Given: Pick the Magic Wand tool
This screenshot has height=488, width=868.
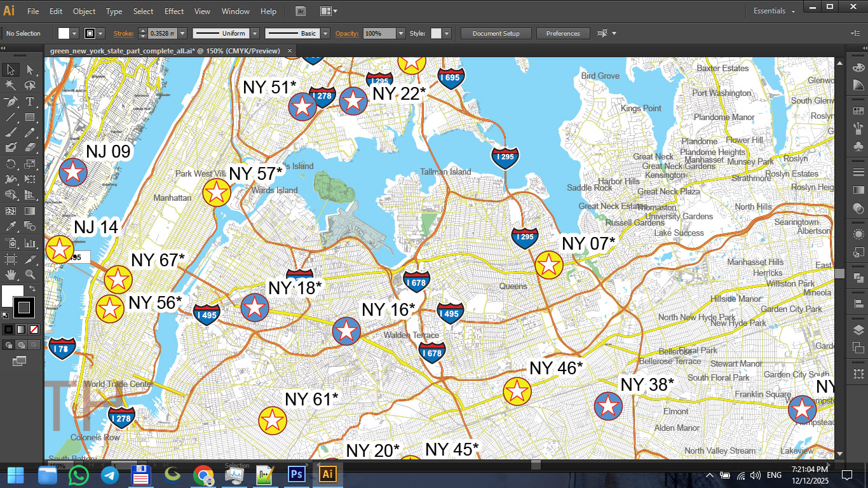Looking at the screenshot, I should 11,85.
